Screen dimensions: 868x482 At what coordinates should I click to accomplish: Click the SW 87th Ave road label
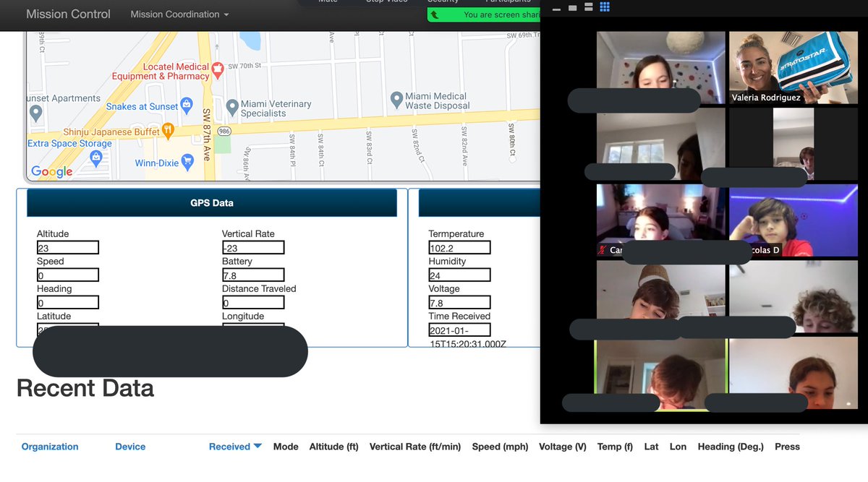pyautogui.click(x=206, y=135)
